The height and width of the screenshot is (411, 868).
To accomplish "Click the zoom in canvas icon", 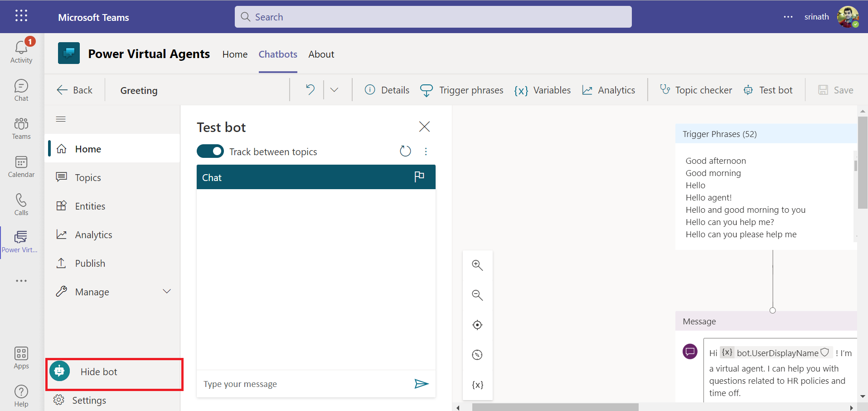I will [x=477, y=265].
